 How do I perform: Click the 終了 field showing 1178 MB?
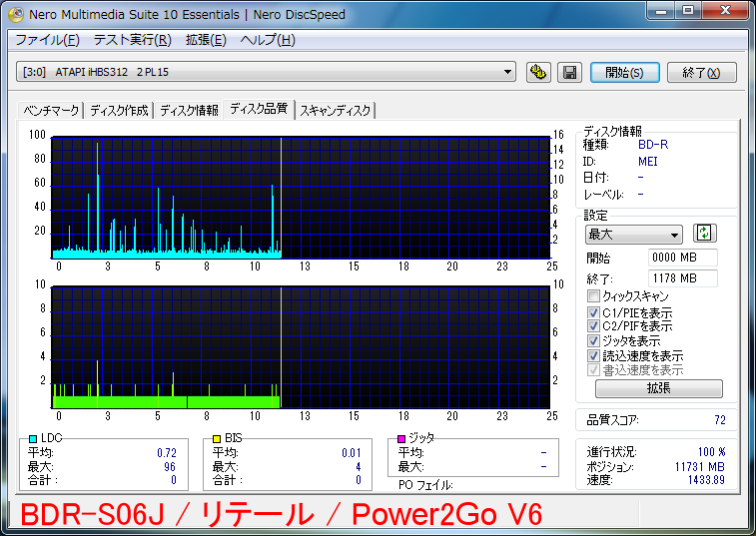(x=683, y=278)
